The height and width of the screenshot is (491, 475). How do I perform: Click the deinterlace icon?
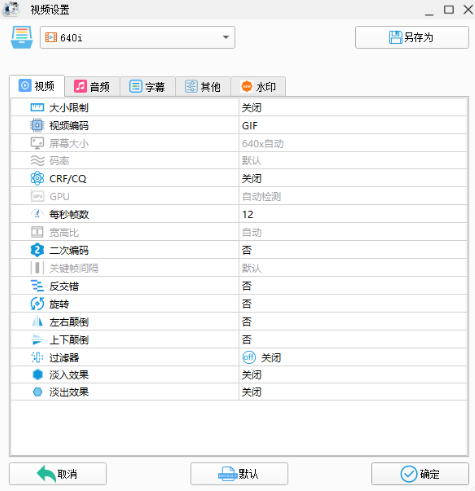[37, 286]
